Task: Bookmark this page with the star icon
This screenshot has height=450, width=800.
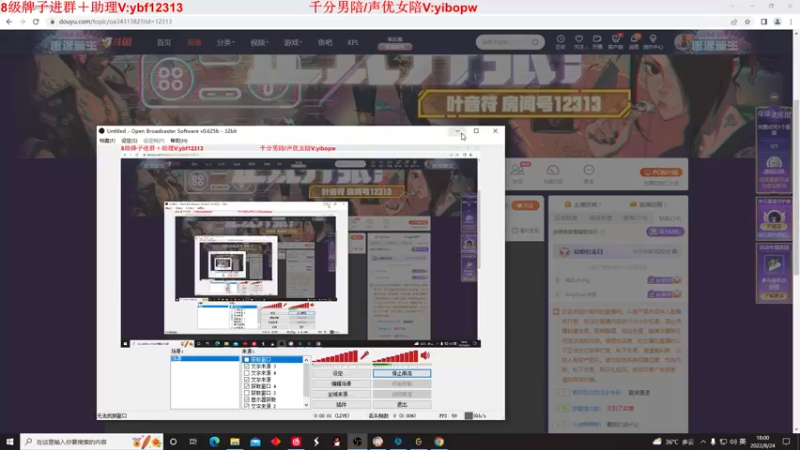Action: [747, 21]
